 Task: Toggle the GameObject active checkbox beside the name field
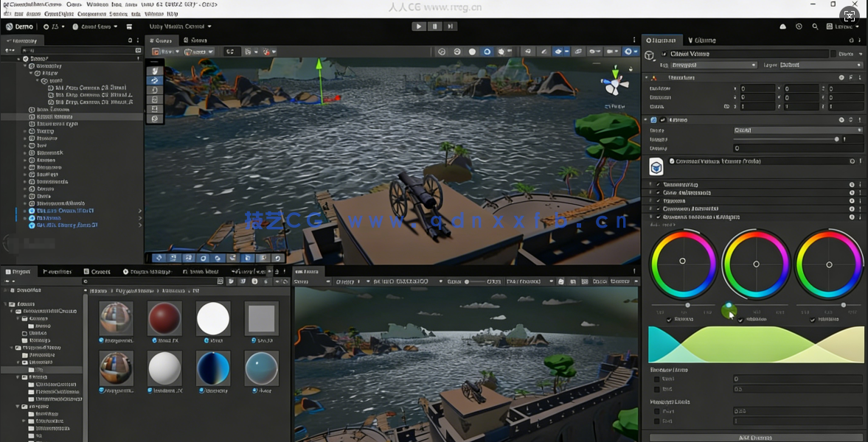(x=664, y=54)
